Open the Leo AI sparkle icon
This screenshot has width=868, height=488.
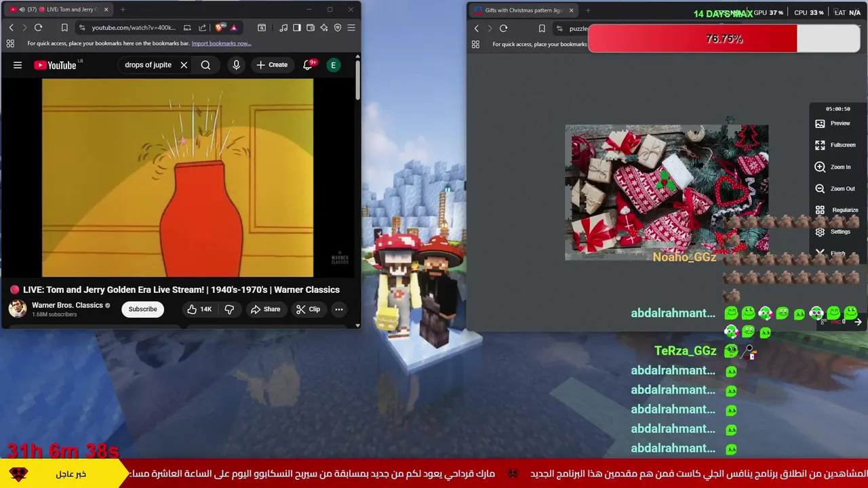click(x=324, y=28)
